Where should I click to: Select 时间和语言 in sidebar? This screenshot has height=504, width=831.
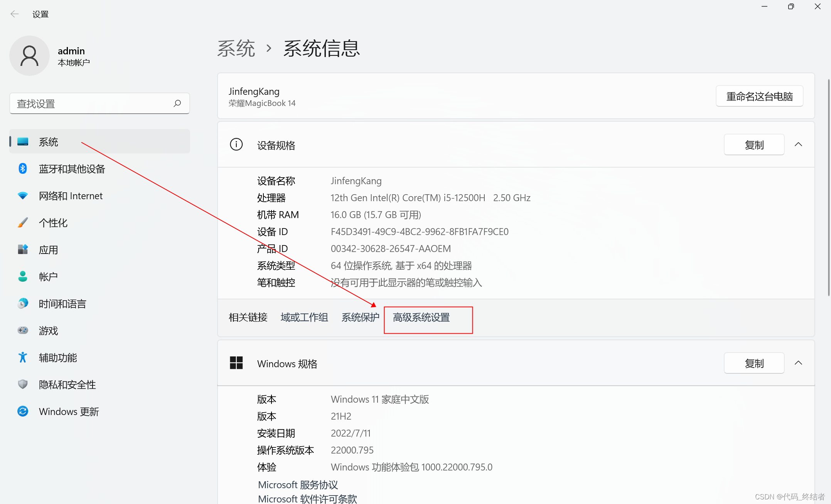pyautogui.click(x=99, y=304)
